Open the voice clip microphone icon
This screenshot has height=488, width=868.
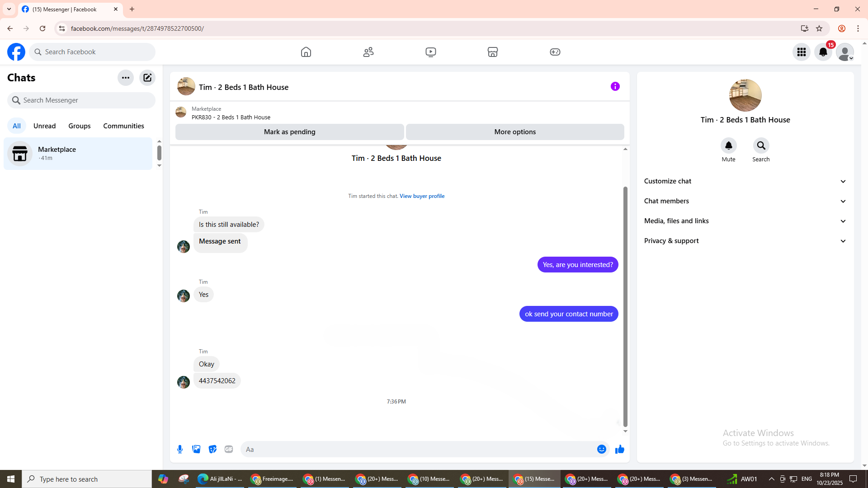[180, 449]
